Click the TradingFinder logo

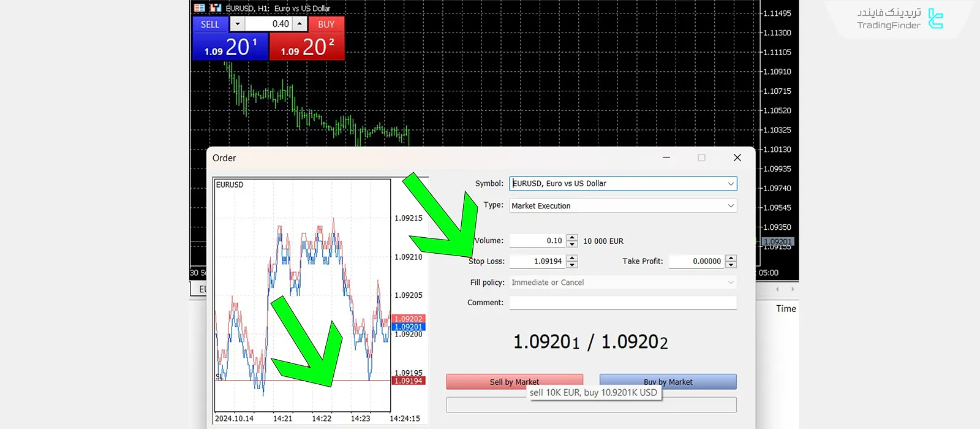coord(899,19)
